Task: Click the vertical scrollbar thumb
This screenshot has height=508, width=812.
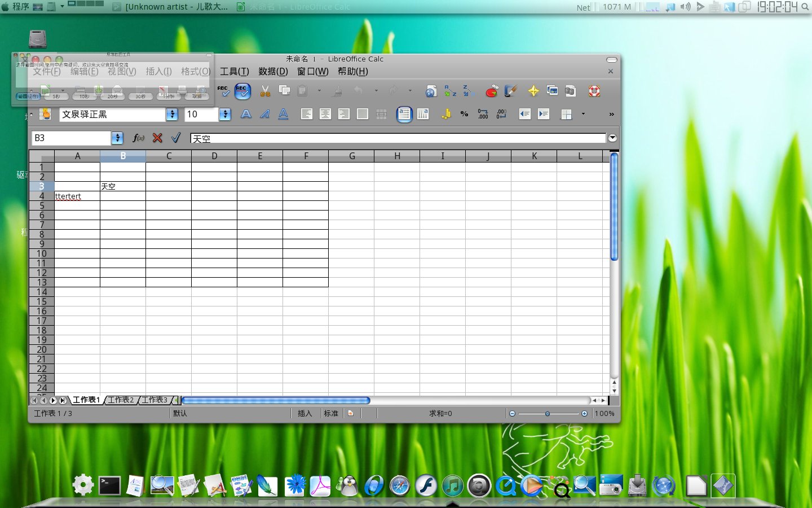Action: coord(614,207)
